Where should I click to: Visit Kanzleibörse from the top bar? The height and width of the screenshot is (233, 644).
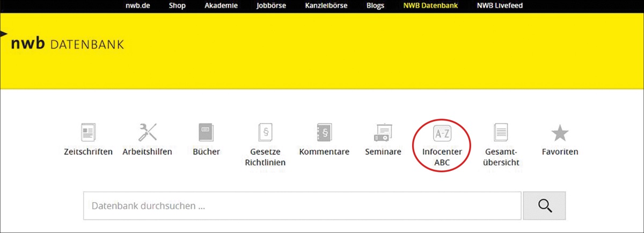[327, 6]
